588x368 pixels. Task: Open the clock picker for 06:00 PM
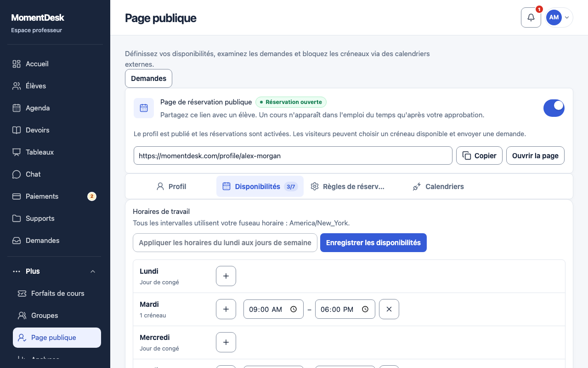[x=365, y=309]
